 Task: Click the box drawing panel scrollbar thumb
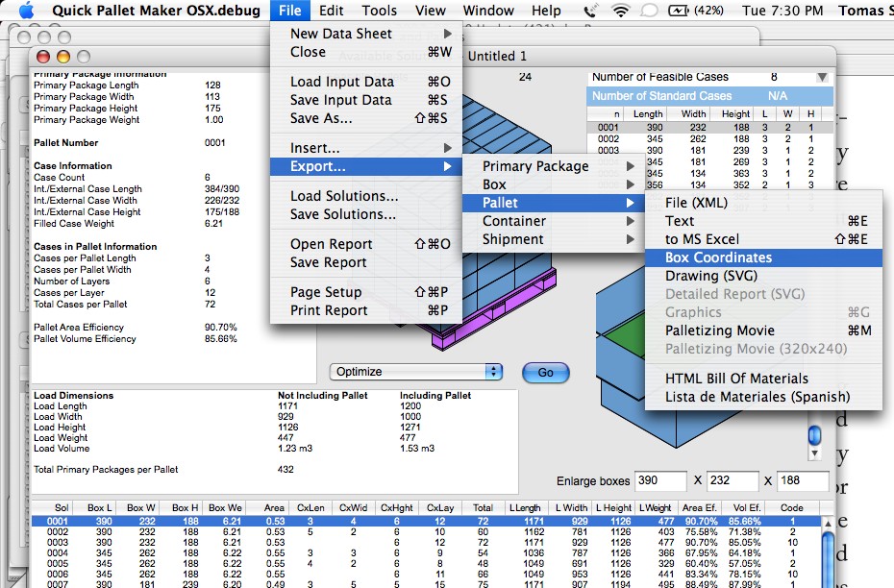tap(815, 435)
